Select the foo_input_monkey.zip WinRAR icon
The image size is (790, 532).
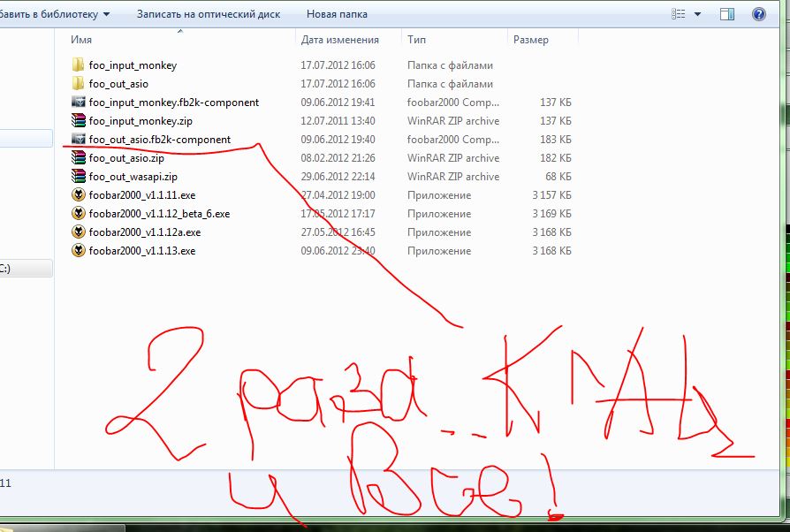(x=78, y=121)
